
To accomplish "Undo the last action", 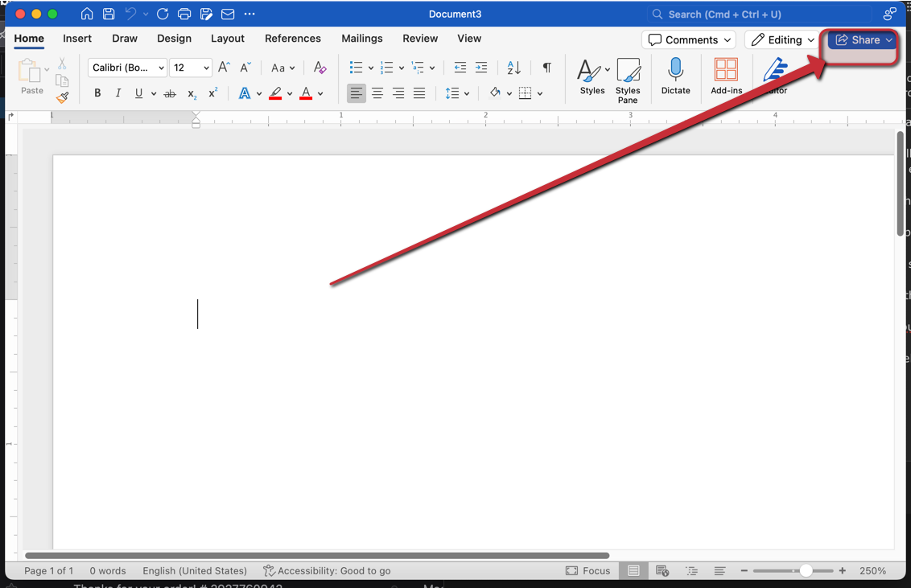I will (130, 14).
